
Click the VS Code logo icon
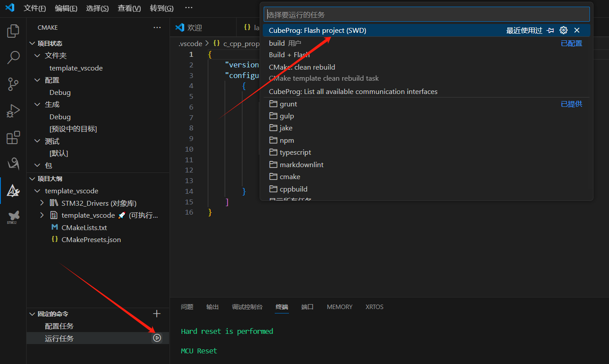pos(10,8)
